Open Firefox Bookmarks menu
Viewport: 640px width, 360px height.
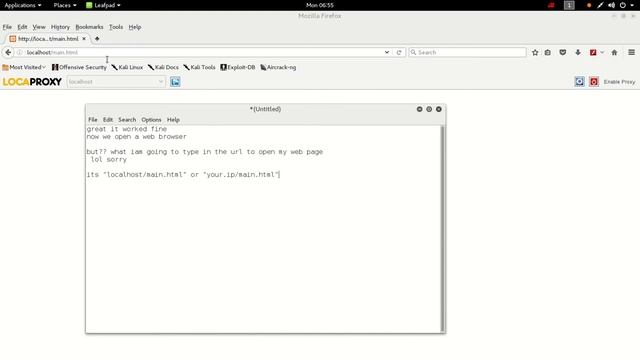coord(89,27)
